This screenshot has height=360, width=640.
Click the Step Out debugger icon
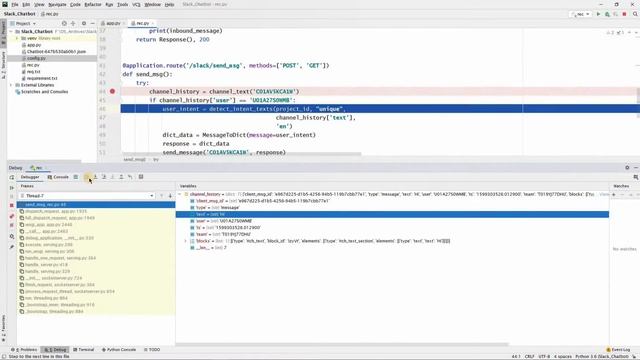pyautogui.click(x=121, y=177)
